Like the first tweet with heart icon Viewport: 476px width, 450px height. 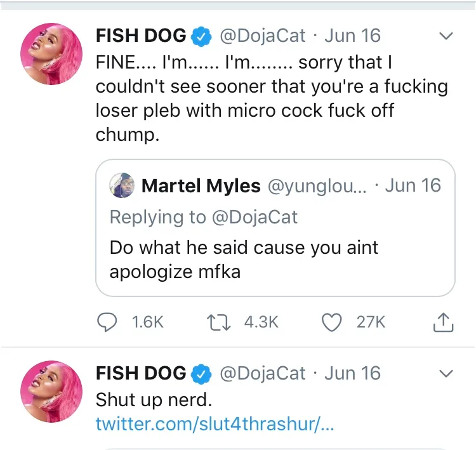(x=332, y=322)
